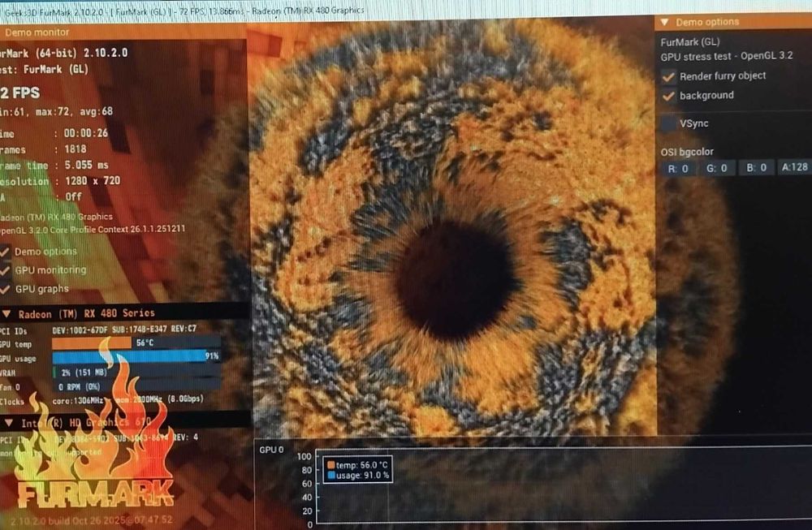Image resolution: width=812 pixels, height=530 pixels.
Task: Toggle the GPU monitoring checkbox
Action: [5, 270]
